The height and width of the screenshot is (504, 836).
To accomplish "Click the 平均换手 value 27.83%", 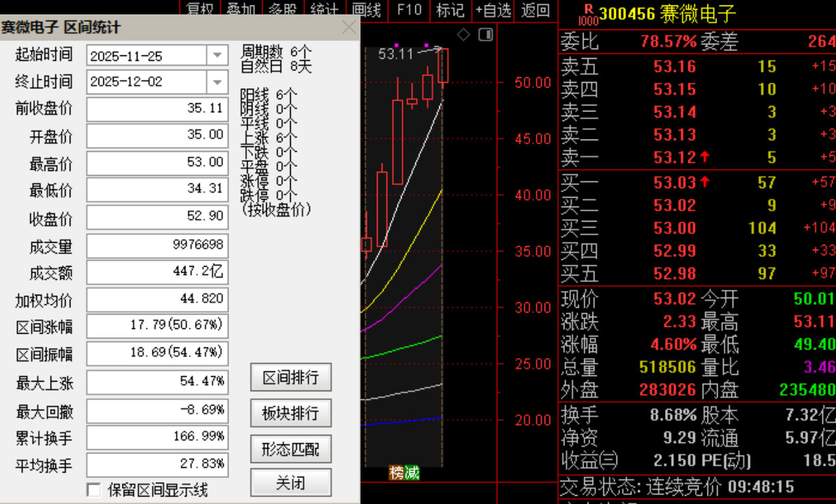I will (x=157, y=464).
